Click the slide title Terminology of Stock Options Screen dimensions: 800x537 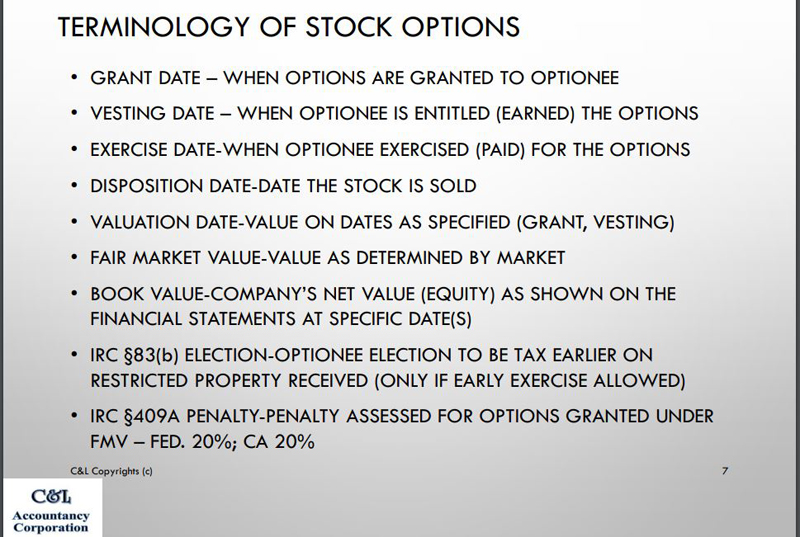click(289, 27)
